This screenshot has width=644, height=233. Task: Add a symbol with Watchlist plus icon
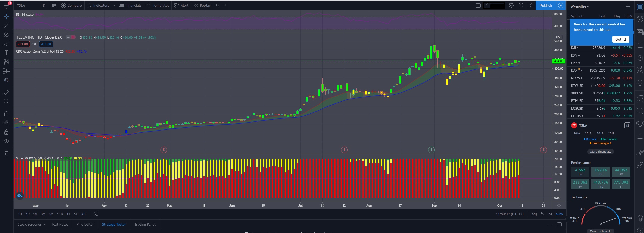click(x=628, y=7)
